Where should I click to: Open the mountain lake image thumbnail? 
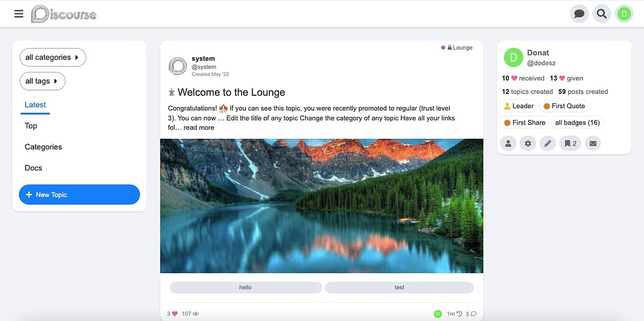(x=321, y=206)
